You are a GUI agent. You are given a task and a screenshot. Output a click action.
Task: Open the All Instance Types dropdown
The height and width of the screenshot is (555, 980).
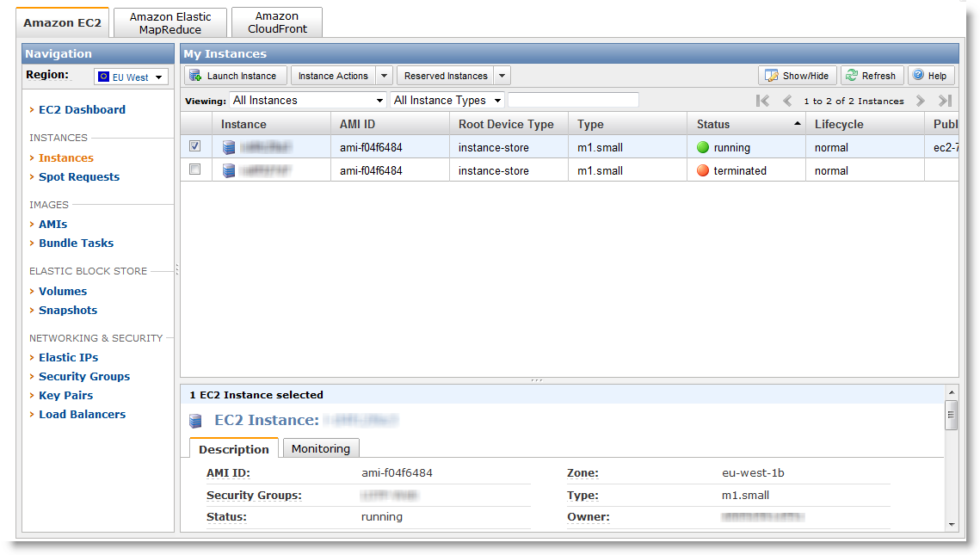pyautogui.click(x=447, y=100)
